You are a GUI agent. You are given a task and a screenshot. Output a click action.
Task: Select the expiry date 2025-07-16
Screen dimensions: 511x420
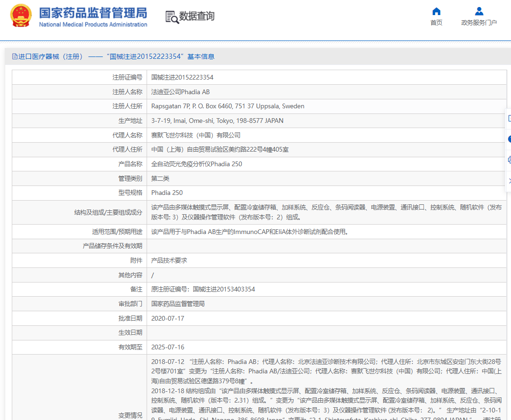[167, 347]
